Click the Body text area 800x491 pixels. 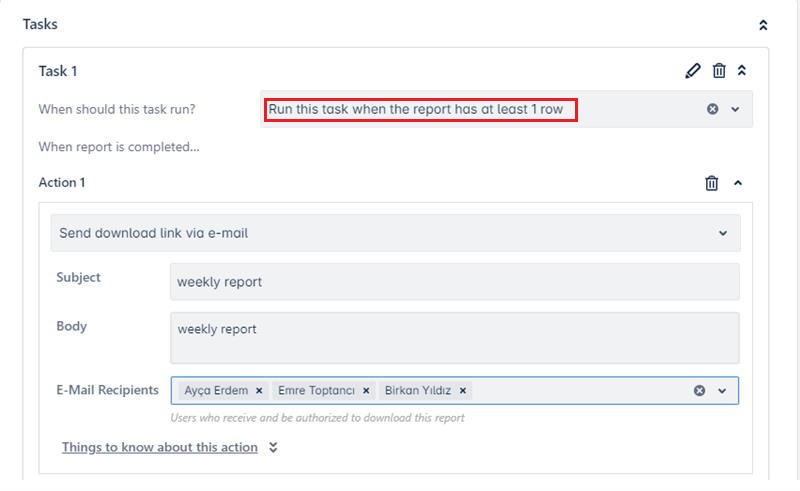click(x=454, y=338)
